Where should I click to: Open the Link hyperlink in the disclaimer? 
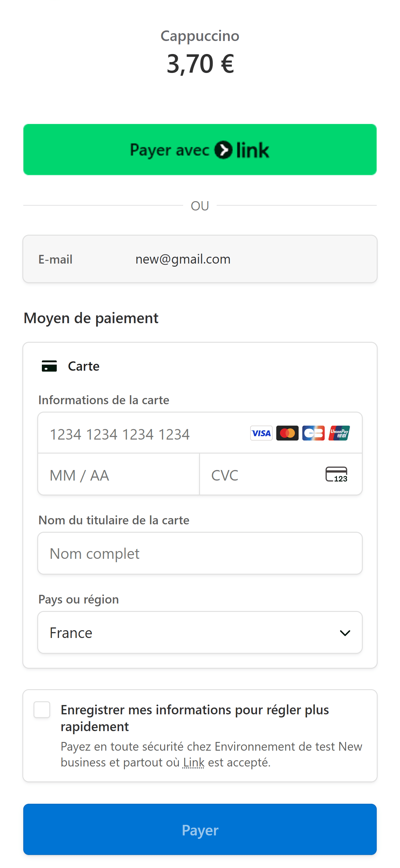(x=193, y=762)
